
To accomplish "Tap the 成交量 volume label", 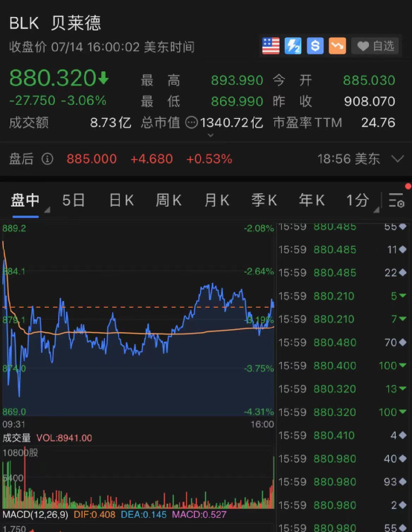I will coord(16,438).
